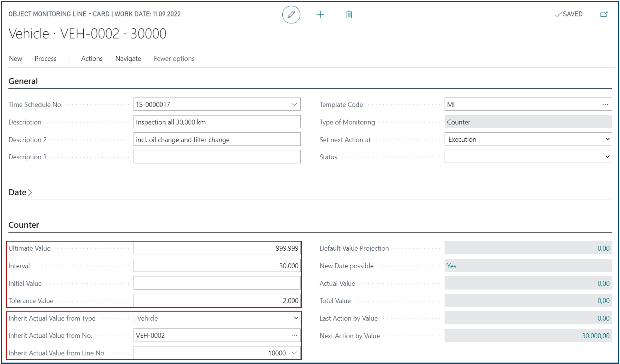Screen dimensions: 620x364
Task: Click the SAVED status indicator
Action: (568, 14)
